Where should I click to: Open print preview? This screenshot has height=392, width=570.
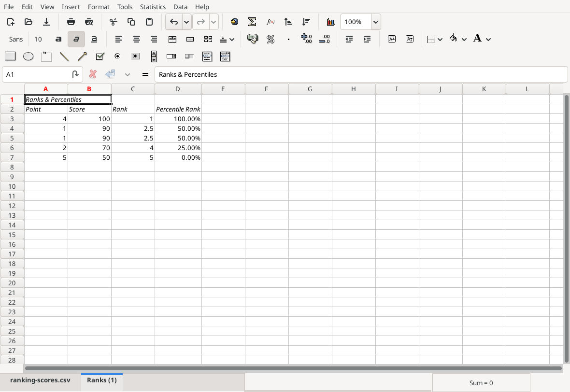point(89,22)
